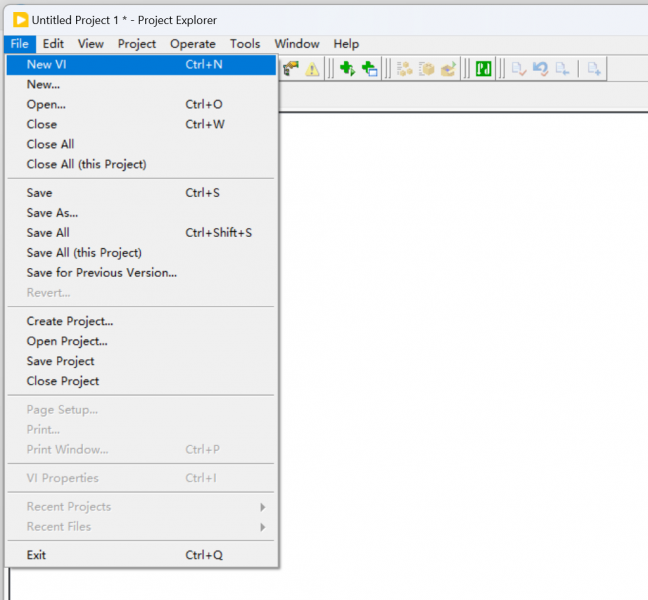The width and height of the screenshot is (648, 600).
Task: Select the Close All menu item
Action: click(x=141, y=144)
